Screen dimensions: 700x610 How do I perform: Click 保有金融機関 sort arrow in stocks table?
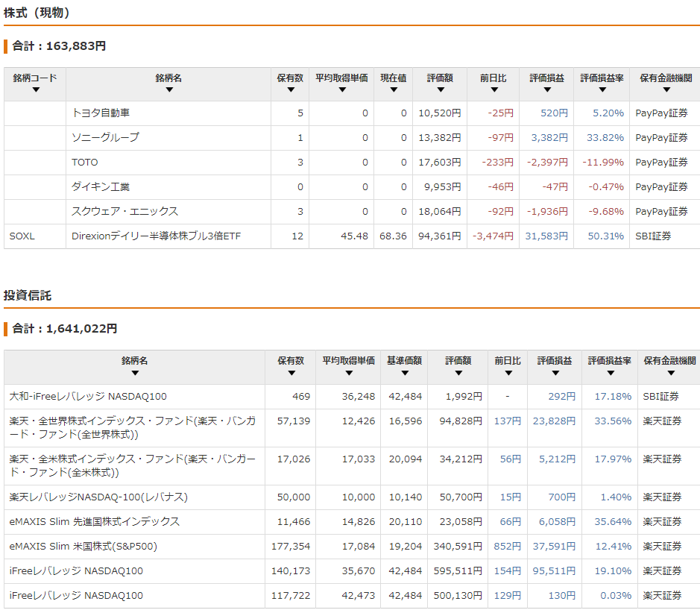pyautogui.click(x=666, y=89)
